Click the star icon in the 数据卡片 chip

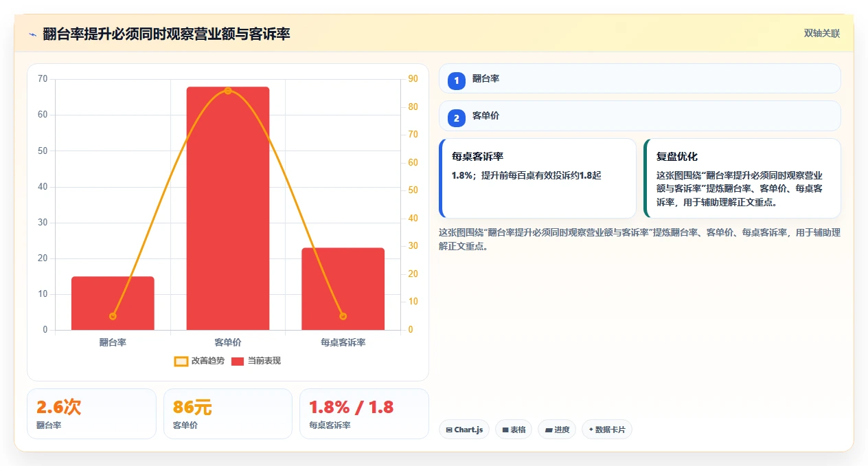click(x=591, y=430)
